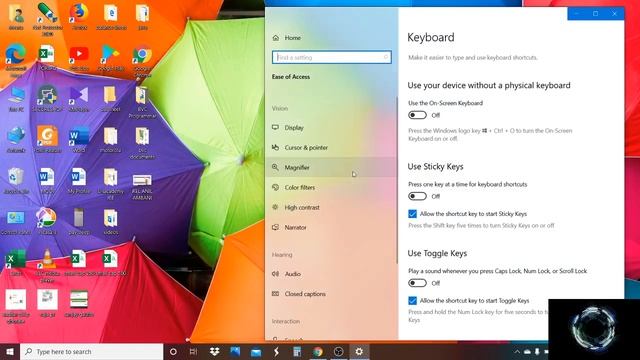Open YouTube desktop shortcut
The image size is (640, 360).
[x=79, y=58]
